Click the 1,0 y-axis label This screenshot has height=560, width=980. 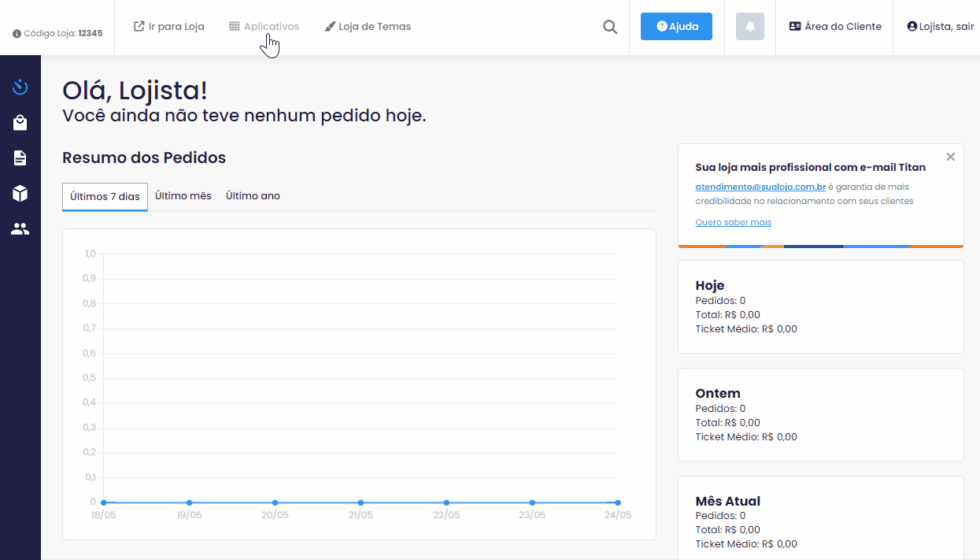pos(89,254)
